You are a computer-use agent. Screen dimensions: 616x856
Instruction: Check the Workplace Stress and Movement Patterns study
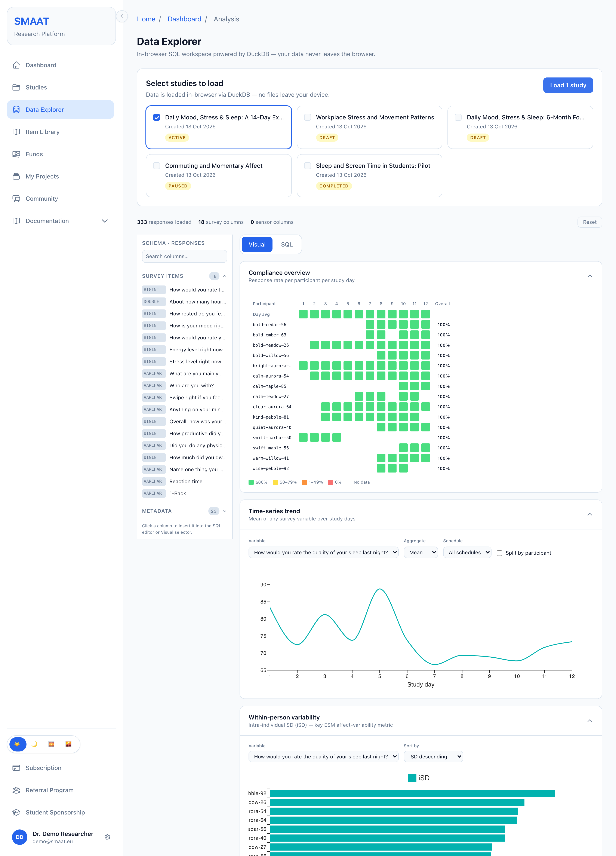point(307,117)
